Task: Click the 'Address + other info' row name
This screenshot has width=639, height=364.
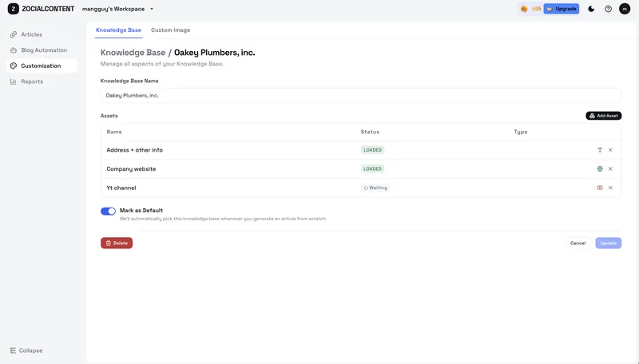Action: click(134, 150)
